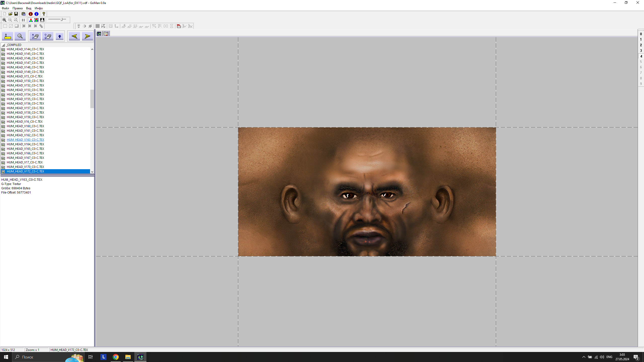Click the zoom in magnifier icon
Screen dimensions: 644x362
click(x=4, y=20)
